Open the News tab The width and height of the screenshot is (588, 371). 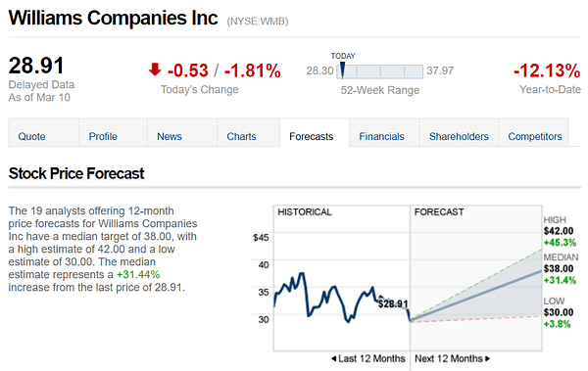pyautogui.click(x=182, y=133)
